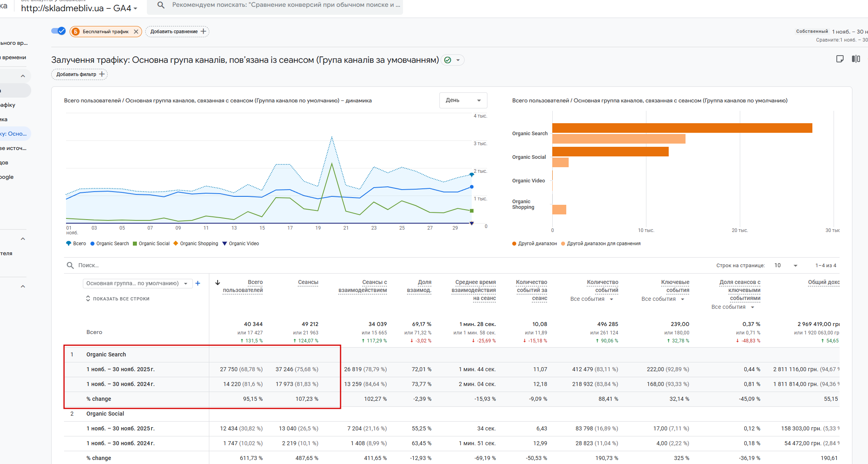Click the search magnifier icon in top bar
Screen dimensions: 868x464
pyautogui.click(x=160, y=5)
